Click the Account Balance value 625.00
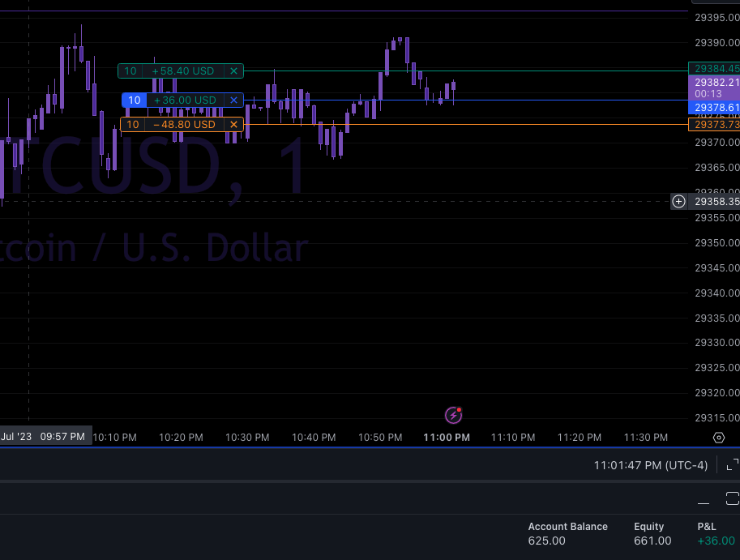This screenshot has width=740, height=560. coord(546,541)
